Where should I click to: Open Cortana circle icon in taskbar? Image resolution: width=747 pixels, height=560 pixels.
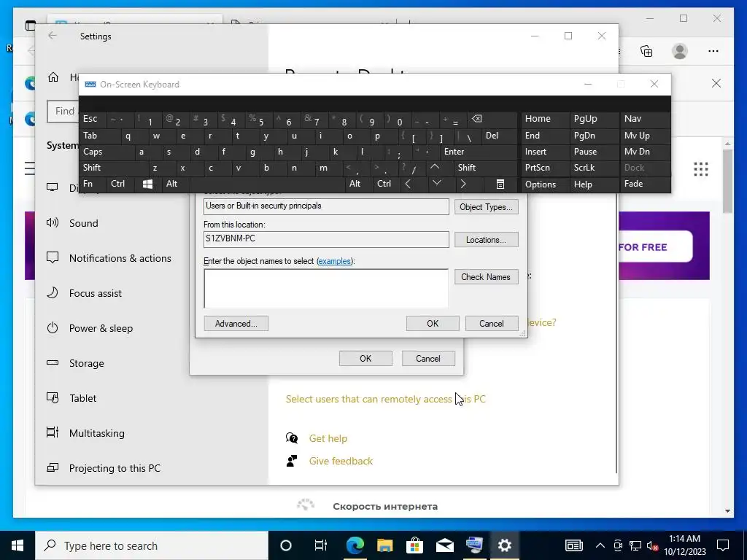[286, 545]
